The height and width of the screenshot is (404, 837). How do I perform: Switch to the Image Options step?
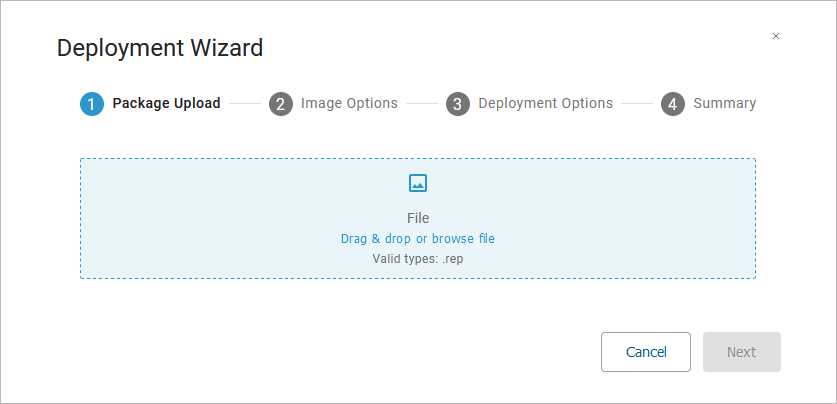(349, 103)
